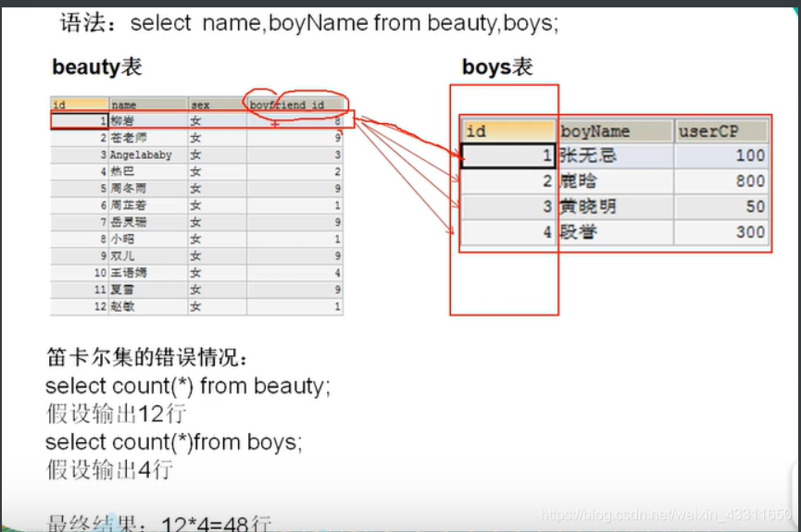Viewport: 801px width, 532px height.
Task: Click id cell '4' in the 段誉 row
Action: [508, 232]
